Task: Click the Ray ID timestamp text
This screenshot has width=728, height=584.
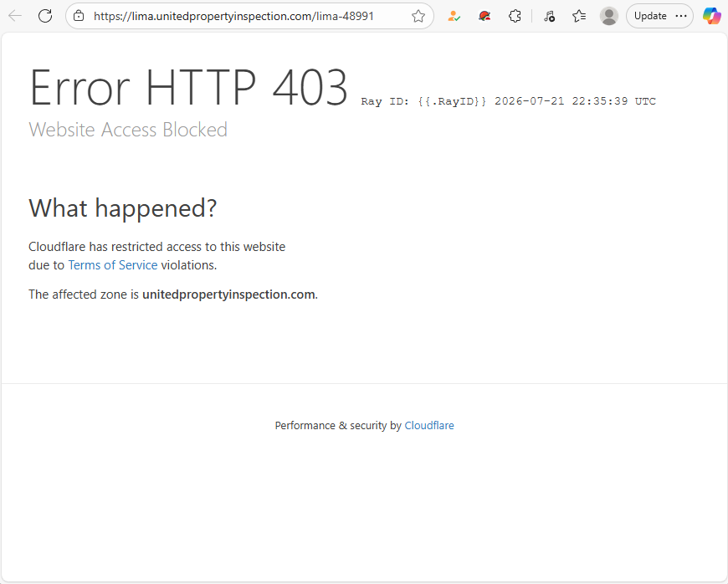Action: point(509,101)
